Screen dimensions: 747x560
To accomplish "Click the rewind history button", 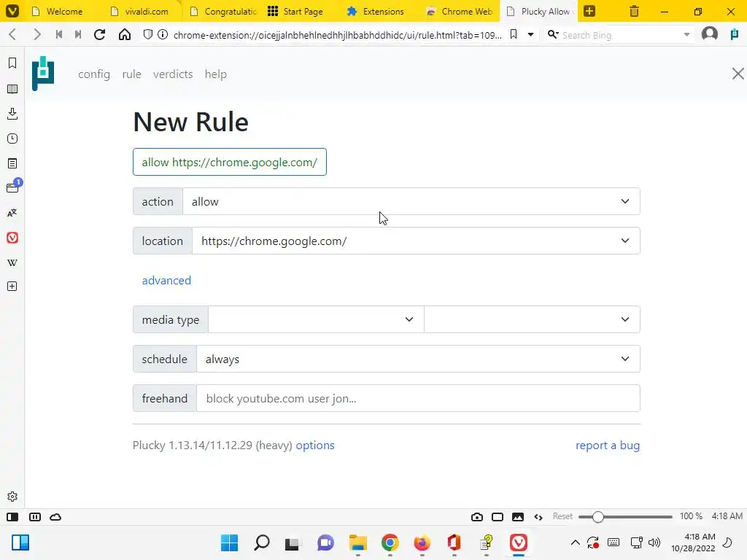I will point(59,34).
